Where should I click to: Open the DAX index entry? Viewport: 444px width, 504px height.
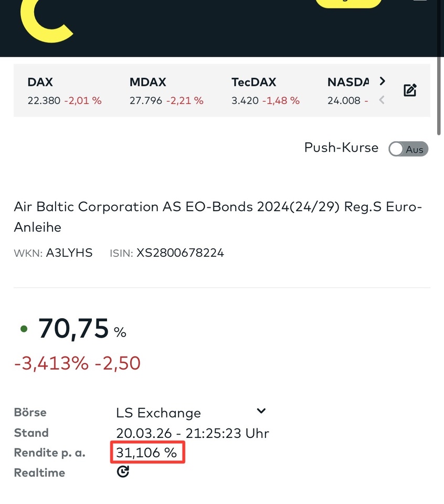tap(64, 91)
